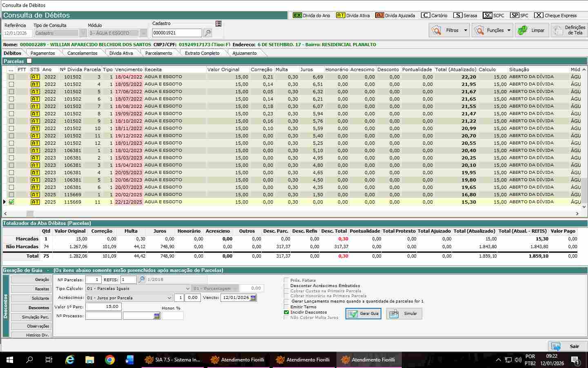The height and width of the screenshot is (368, 588).
Task: Uncheck the Incidir Descontos checkbox
Action: click(286, 312)
